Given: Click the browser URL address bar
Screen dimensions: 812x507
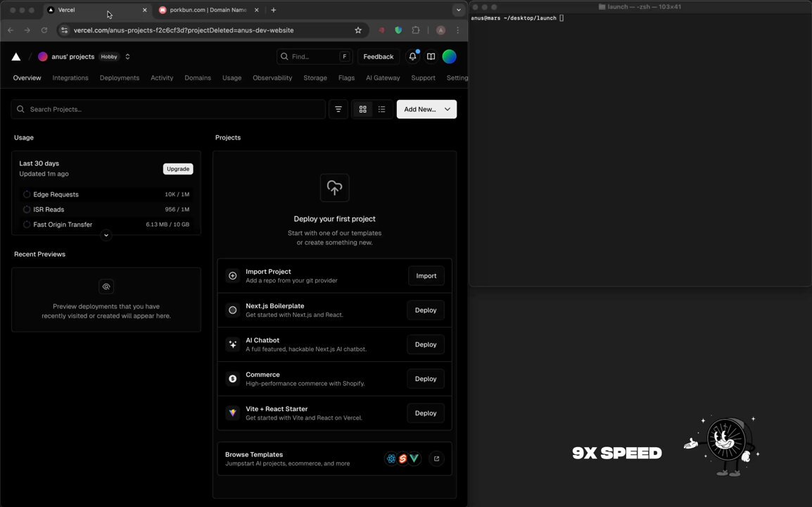Looking at the screenshot, I should pos(212,30).
